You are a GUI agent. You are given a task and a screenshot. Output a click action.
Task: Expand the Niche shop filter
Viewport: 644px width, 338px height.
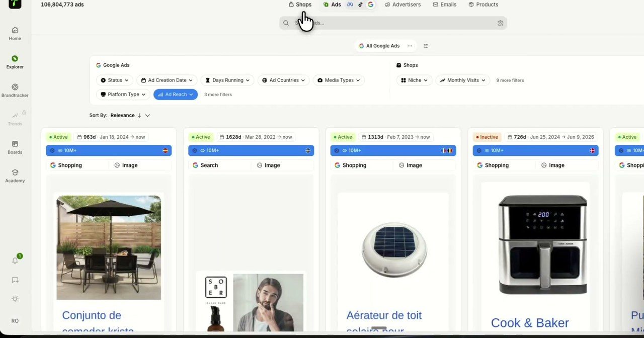[x=415, y=80]
